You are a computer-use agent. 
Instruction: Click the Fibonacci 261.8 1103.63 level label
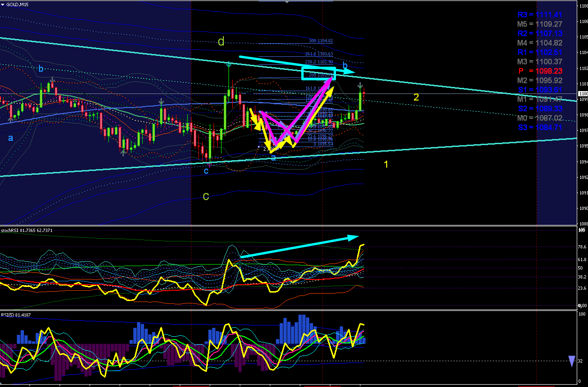[x=320, y=54]
